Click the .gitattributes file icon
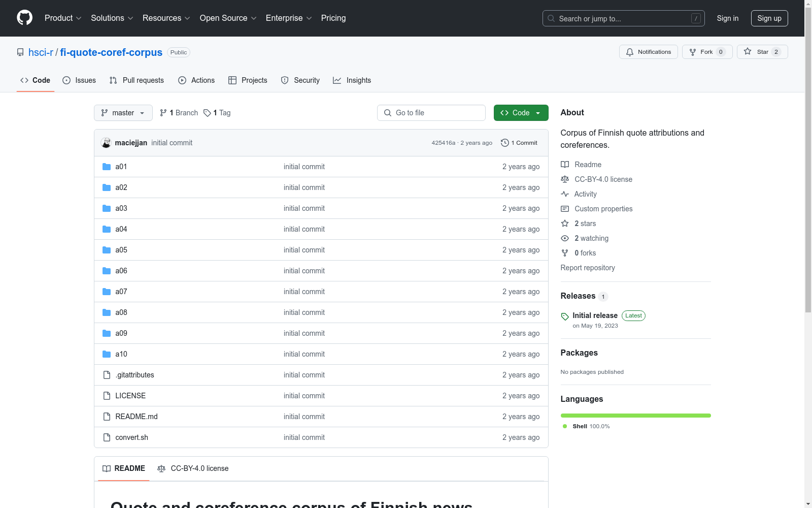 pos(107,375)
